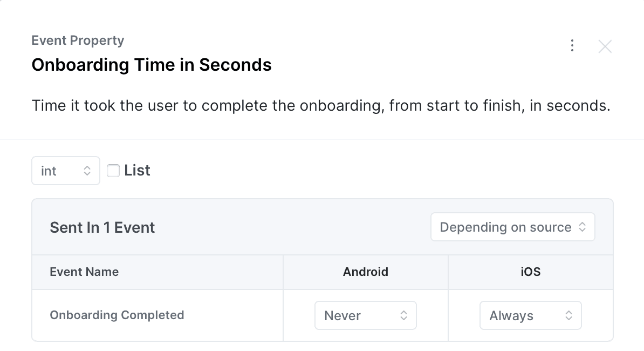This screenshot has width=644, height=351.
Task: Edit the property description text
Action: [321, 105]
